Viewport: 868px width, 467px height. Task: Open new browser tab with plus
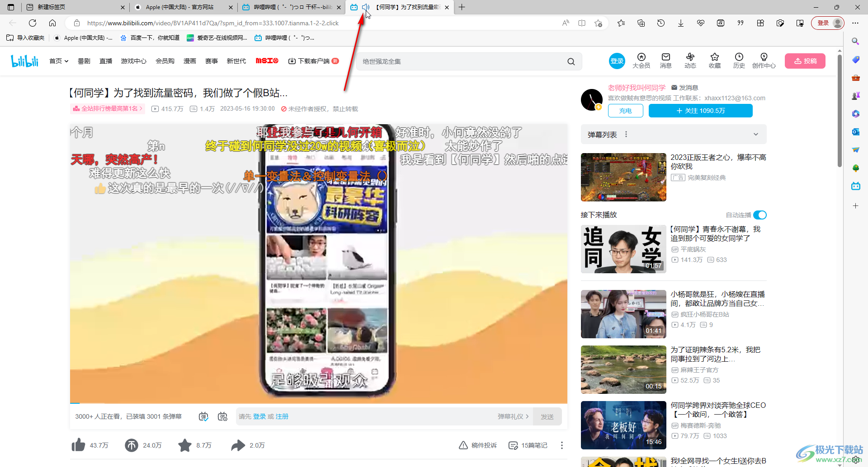pyautogui.click(x=462, y=7)
